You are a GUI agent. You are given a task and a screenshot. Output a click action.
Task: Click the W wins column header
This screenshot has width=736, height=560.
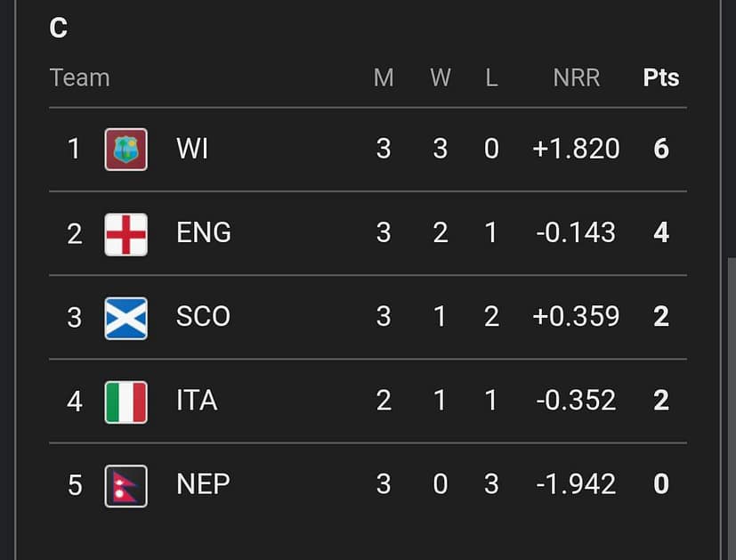(441, 78)
